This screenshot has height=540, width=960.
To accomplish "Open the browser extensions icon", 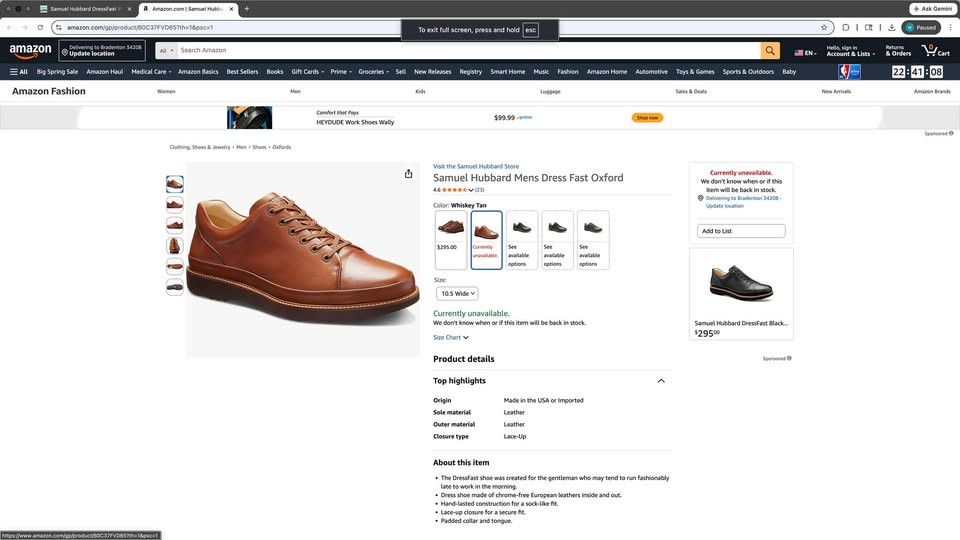I will (x=846, y=28).
